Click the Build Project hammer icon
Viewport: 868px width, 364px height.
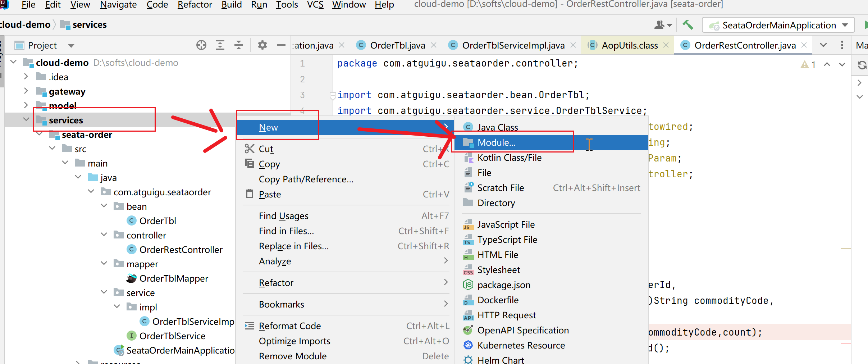[x=688, y=25]
